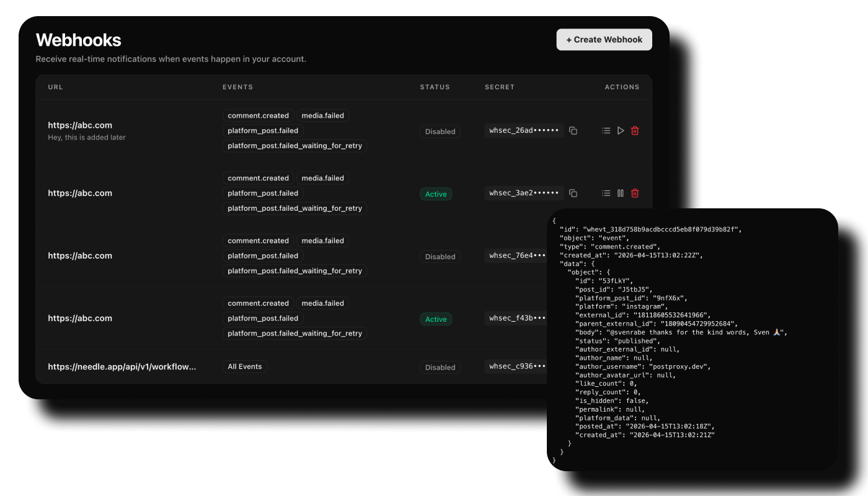Open delivery logs list icon for whsec_26ad webhook
Screen dimensions: 868x496
click(606, 131)
